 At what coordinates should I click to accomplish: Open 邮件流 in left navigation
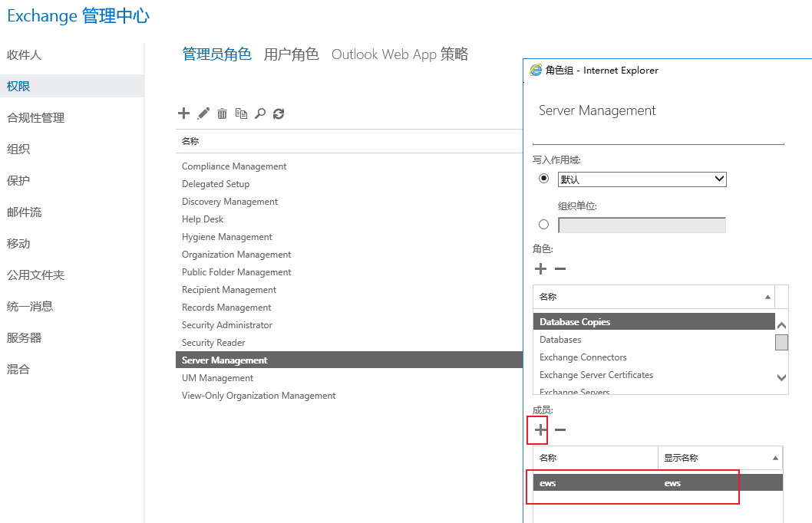pyautogui.click(x=25, y=212)
